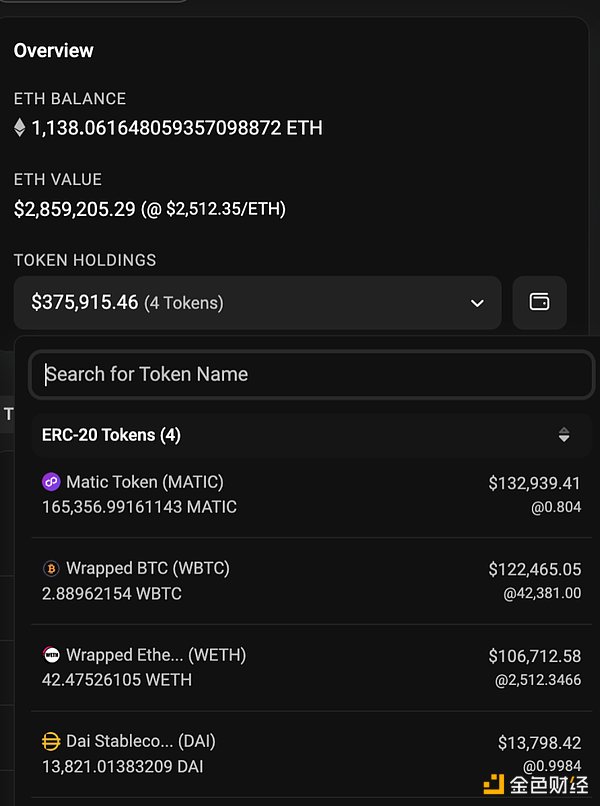Click the MATIC value $132,939.41
The width and height of the screenshot is (600, 806).
click(x=534, y=483)
